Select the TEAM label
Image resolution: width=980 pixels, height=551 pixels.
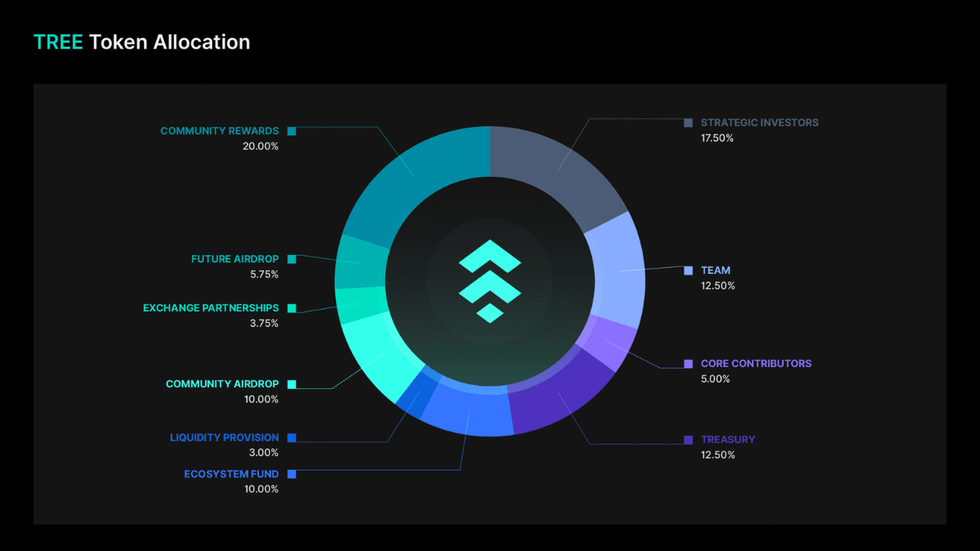(716, 270)
